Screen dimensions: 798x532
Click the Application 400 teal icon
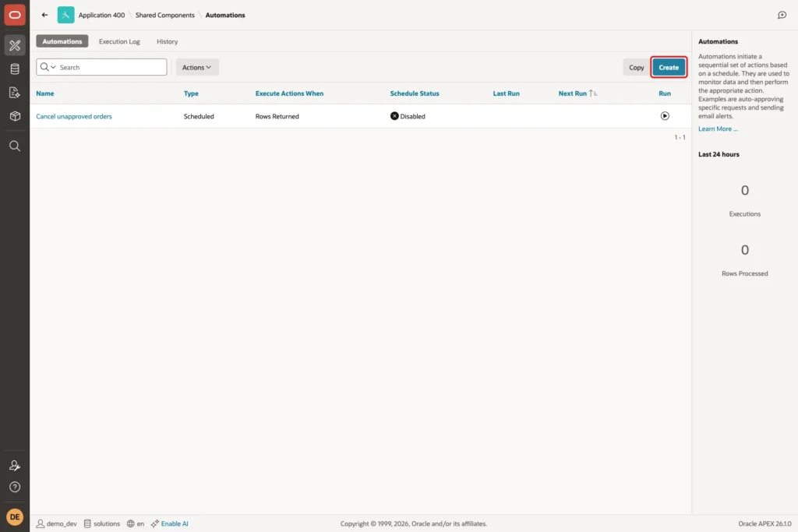(65, 15)
